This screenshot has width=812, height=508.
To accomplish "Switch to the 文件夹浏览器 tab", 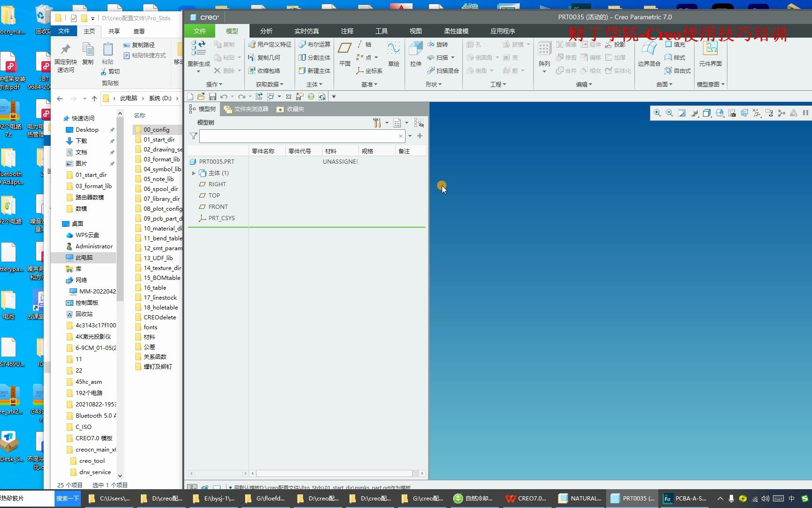I will tap(246, 109).
